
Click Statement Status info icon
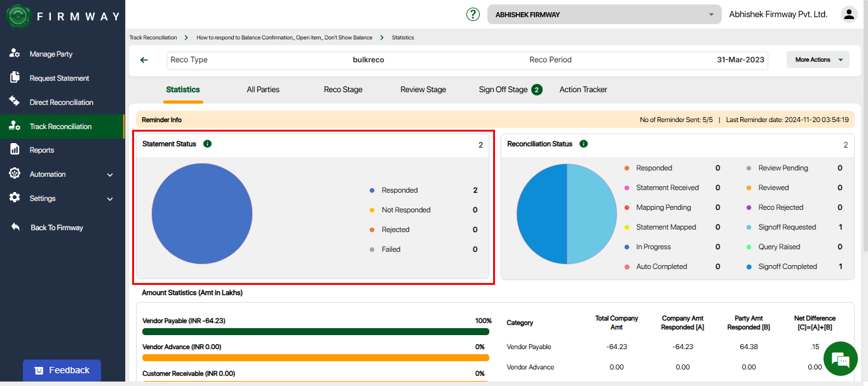pyautogui.click(x=207, y=144)
